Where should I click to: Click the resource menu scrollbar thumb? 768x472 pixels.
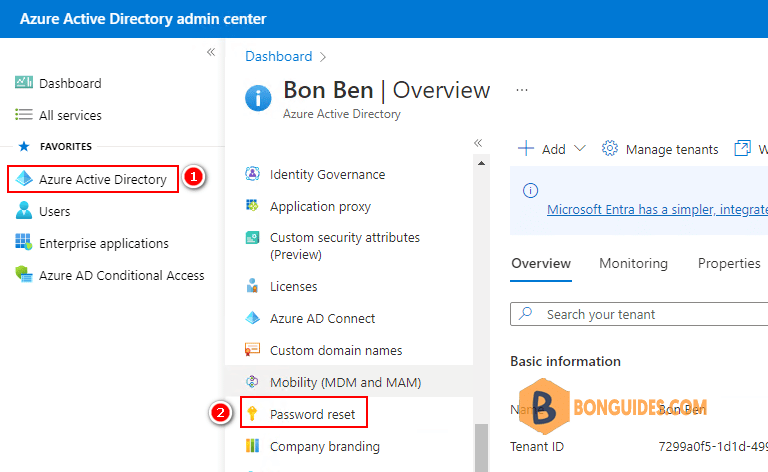[481, 448]
